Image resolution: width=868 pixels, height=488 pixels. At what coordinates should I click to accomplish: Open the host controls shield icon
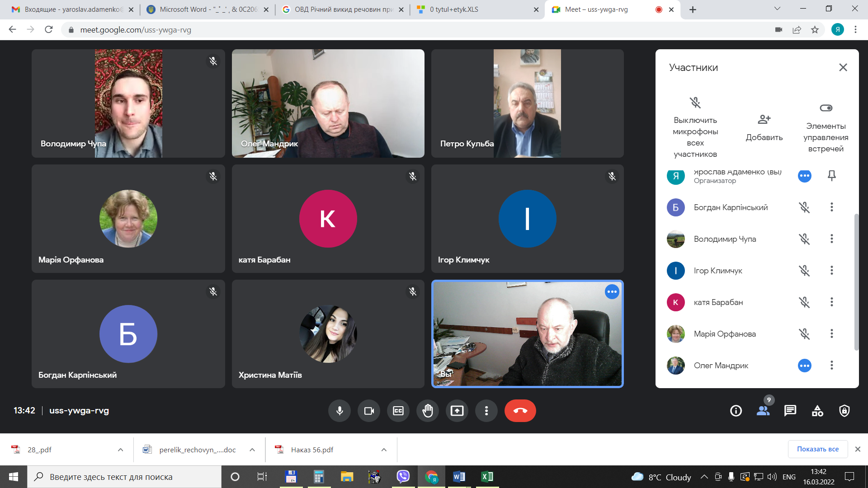click(x=845, y=411)
